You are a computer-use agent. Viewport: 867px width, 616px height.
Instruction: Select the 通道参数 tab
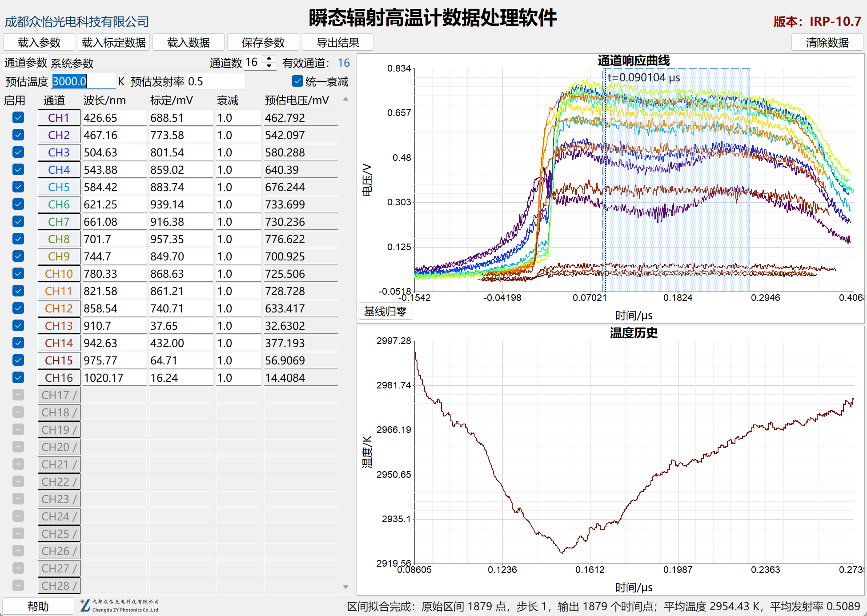click(26, 63)
